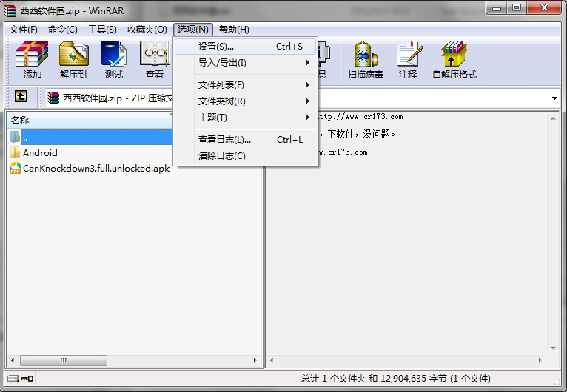Expand the 导入/导出(I) submenu

[246, 63]
